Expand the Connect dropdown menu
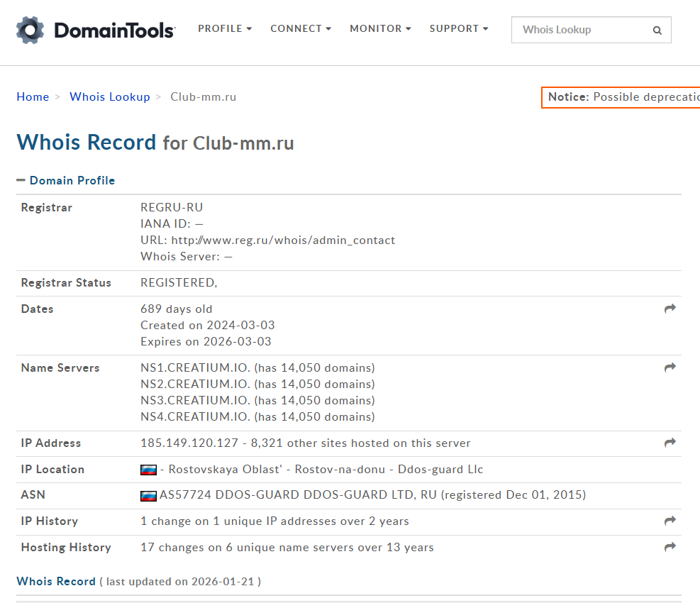 tap(301, 29)
